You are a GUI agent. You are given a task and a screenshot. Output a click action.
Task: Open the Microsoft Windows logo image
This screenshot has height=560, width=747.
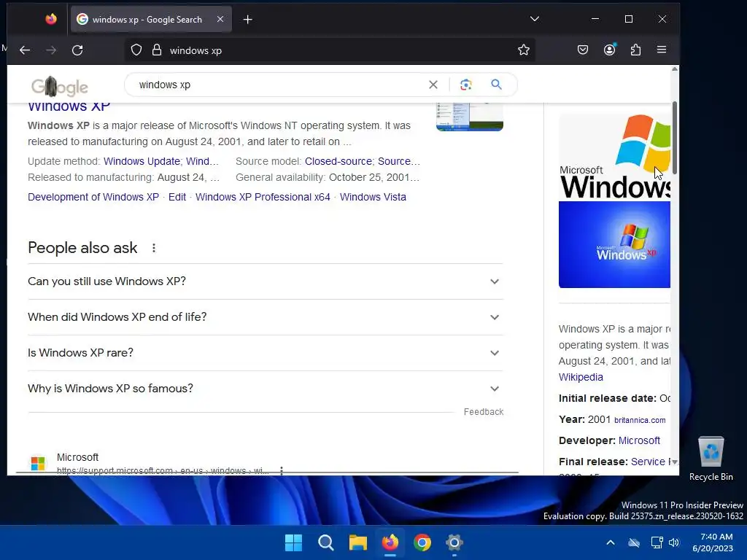[x=614, y=157]
